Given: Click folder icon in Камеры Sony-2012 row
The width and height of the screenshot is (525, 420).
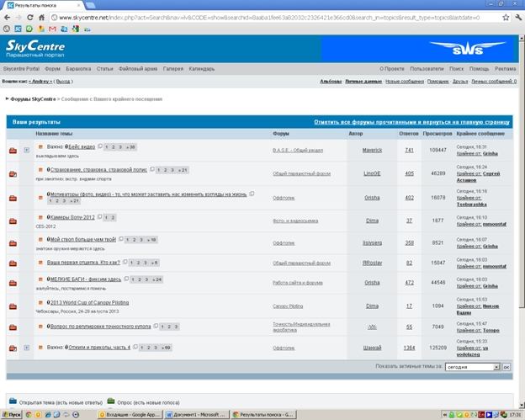Looking at the screenshot, I should tap(13, 221).
